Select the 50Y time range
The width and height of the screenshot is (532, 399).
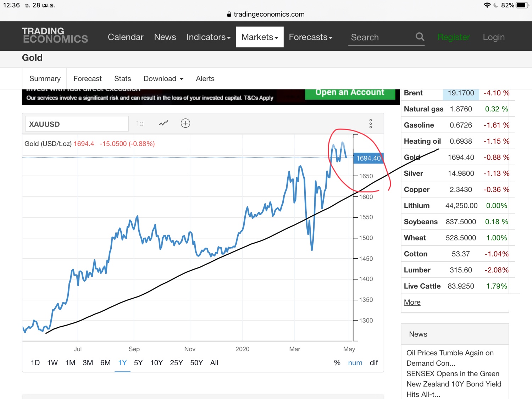(196, 363)
